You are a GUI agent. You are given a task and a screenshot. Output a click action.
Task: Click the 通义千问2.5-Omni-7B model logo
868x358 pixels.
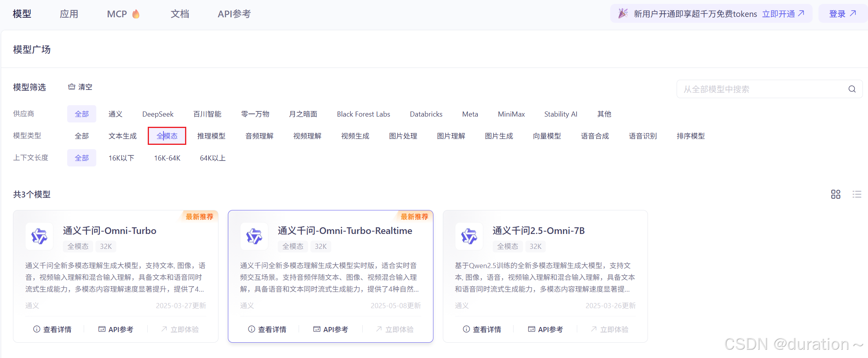tap(469, 236)
